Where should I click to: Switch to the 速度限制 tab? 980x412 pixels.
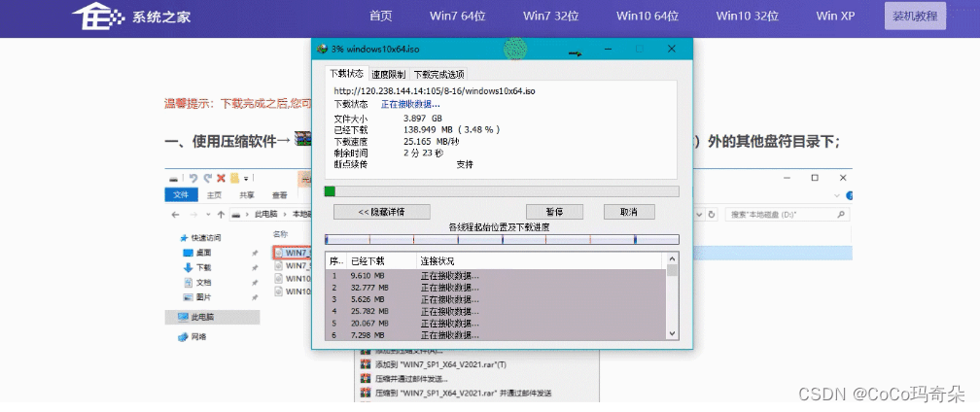point(389,74)
